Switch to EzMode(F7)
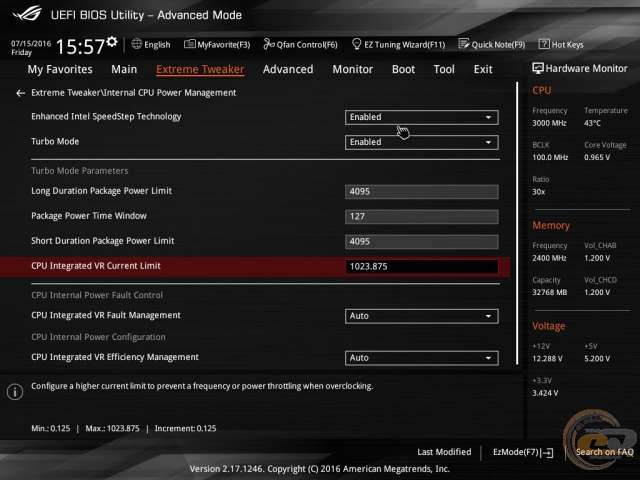 523,452
